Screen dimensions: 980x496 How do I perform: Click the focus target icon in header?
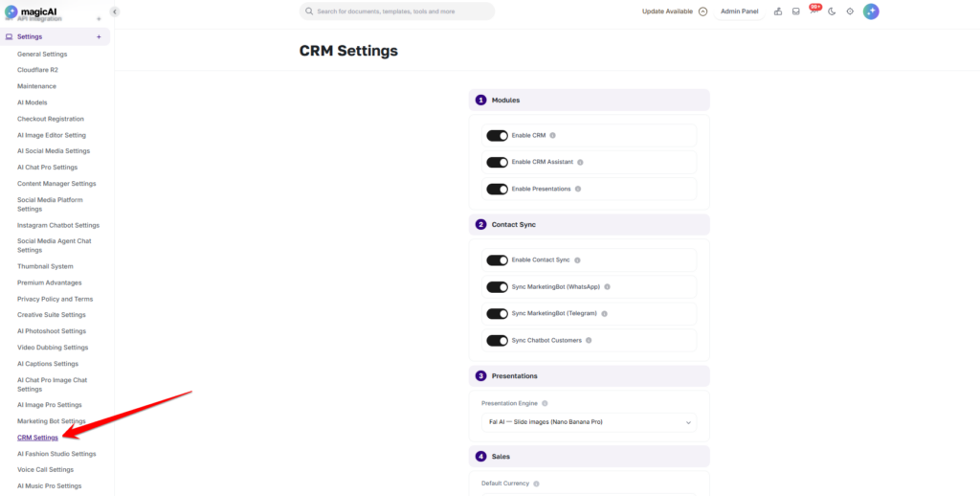click(x=850, y=11)
